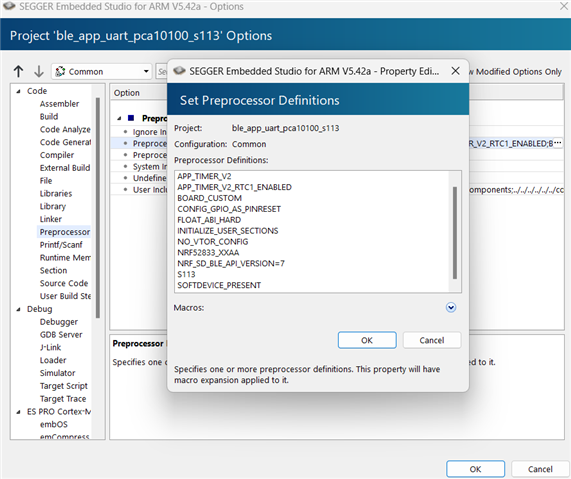This screenshot has height=479, width=571.
Task: Collapse the ES PRO Cortex-M group
Action: coord(18,412)
